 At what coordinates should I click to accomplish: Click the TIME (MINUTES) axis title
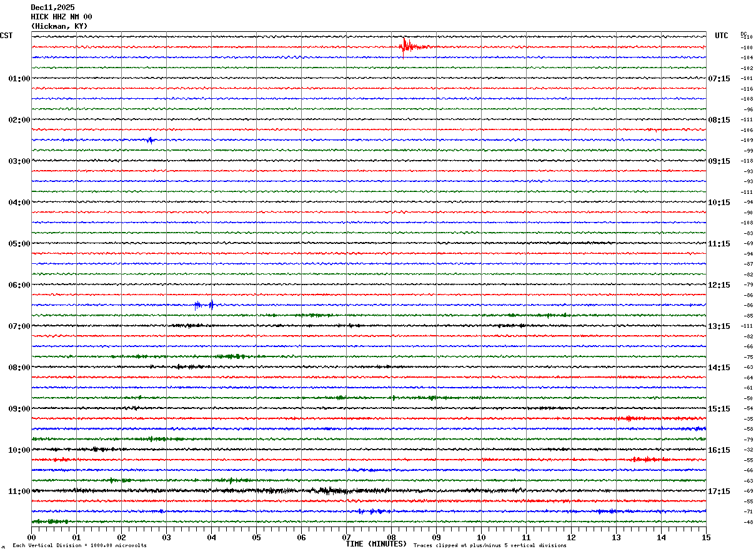coord(376,544)
